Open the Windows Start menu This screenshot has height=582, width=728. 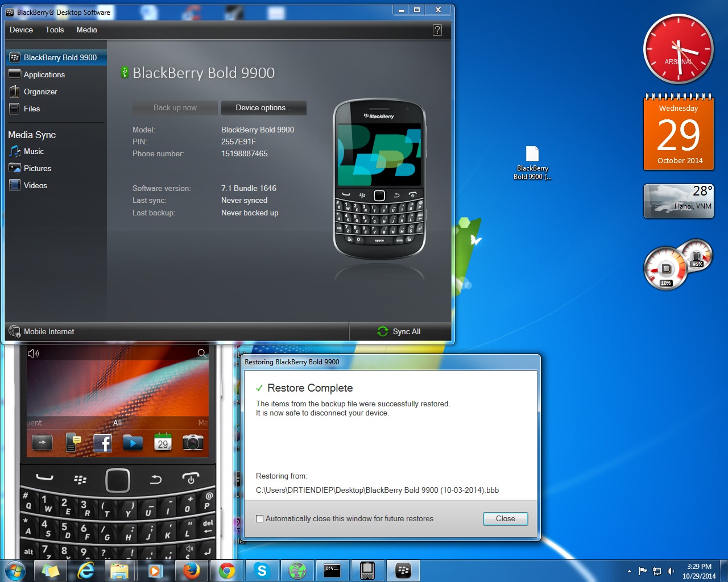tap(15, 570)
